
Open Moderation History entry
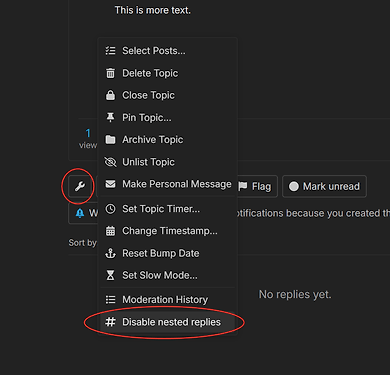click(168, 300)
